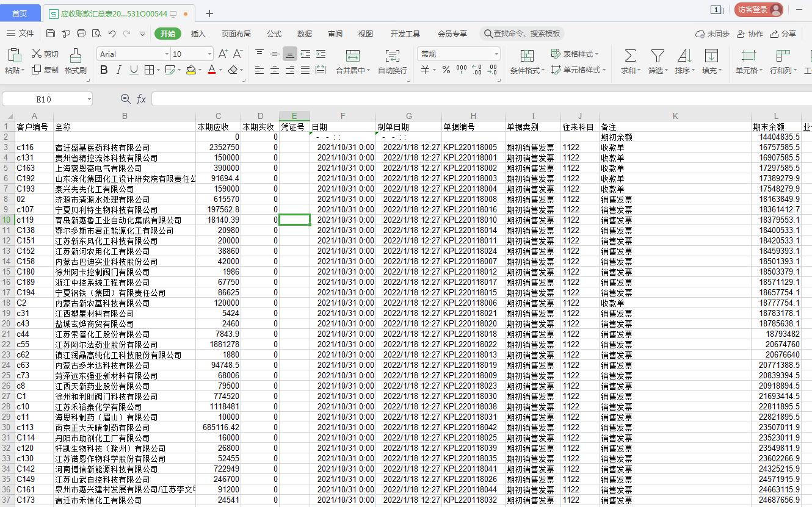Expand the Name Box dropdown showing E10

click(89, 99)
